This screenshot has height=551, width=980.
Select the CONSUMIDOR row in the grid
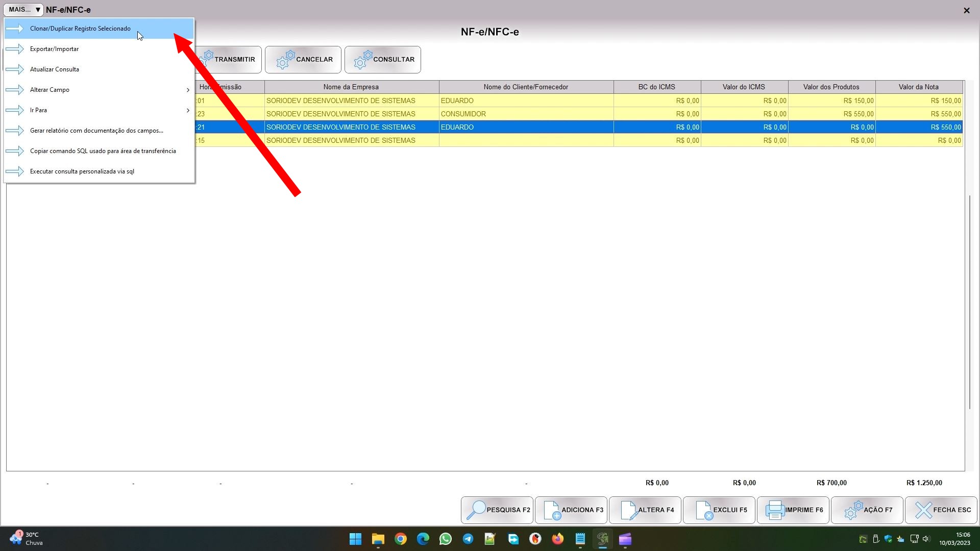click(526, 114)
